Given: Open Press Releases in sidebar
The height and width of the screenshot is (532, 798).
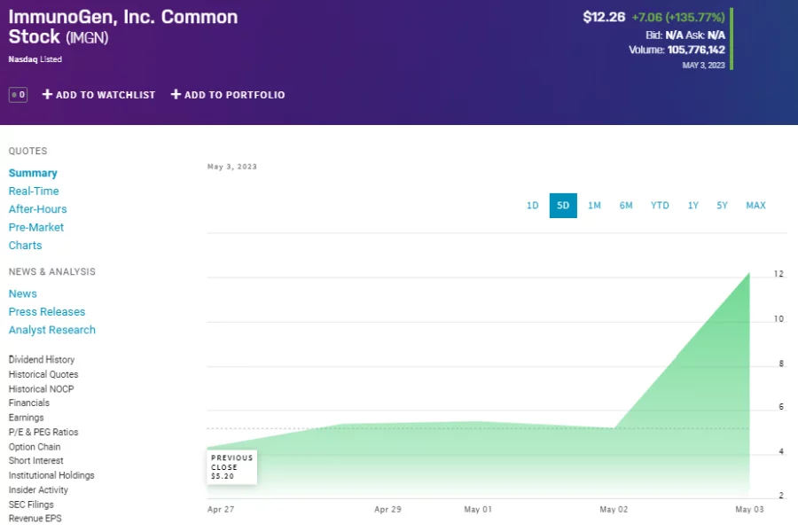Looking at the screenshot, I should (47, 312).
